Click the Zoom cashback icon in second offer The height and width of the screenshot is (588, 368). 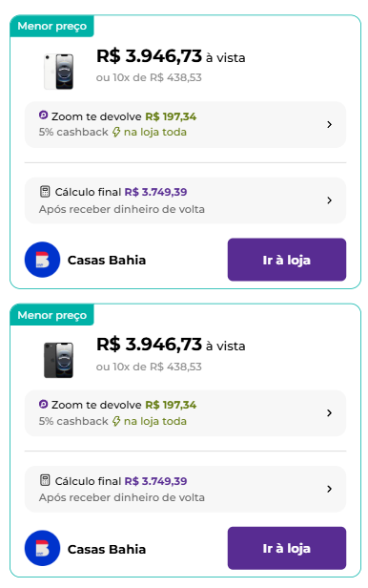44,404
